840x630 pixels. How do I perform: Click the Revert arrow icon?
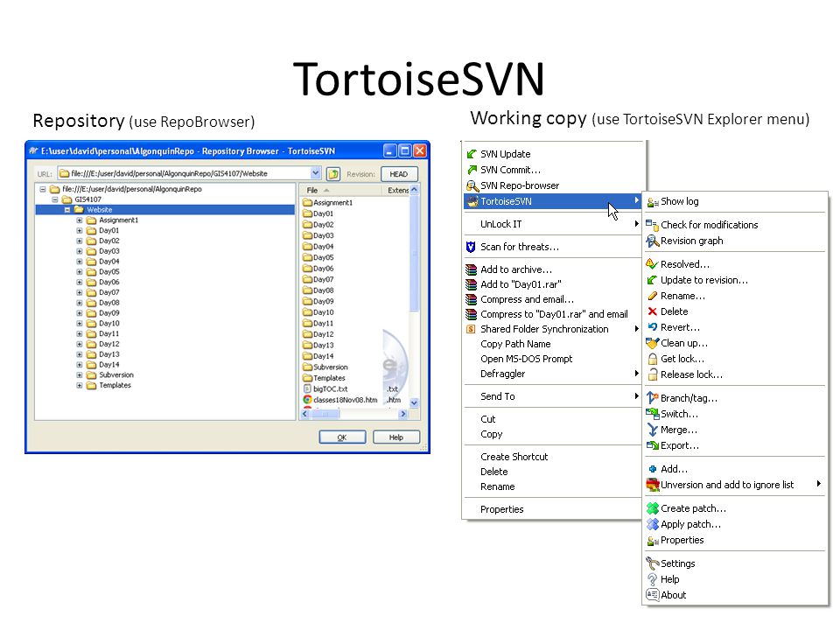pos(652,327)
